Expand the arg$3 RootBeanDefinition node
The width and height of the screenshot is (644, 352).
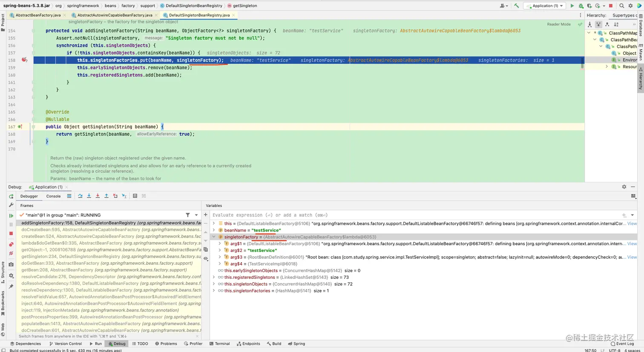[220, 257]
